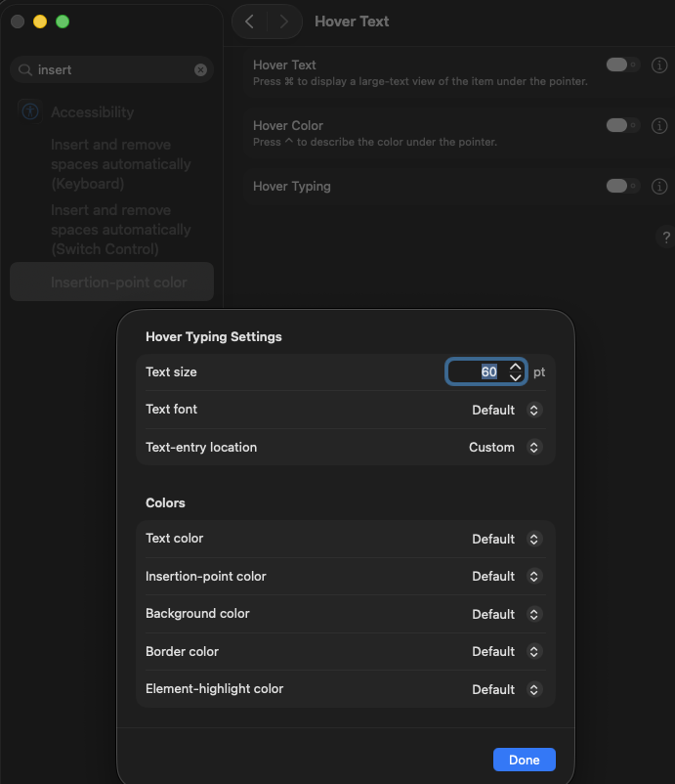Screen dimensions: 675x784
Task: Enable the Hover Text switch
Action: point(621,65)
